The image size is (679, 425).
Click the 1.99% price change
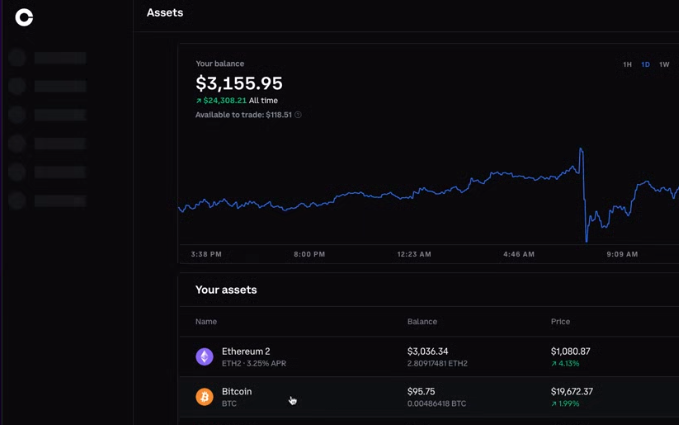(x=565, y=404)
